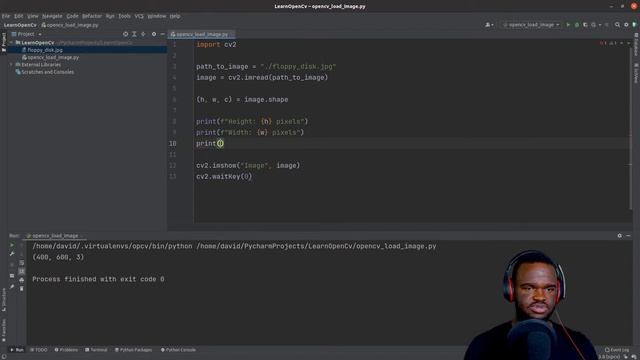
Task: Open the user account dropdown
Action: (489, 25)
